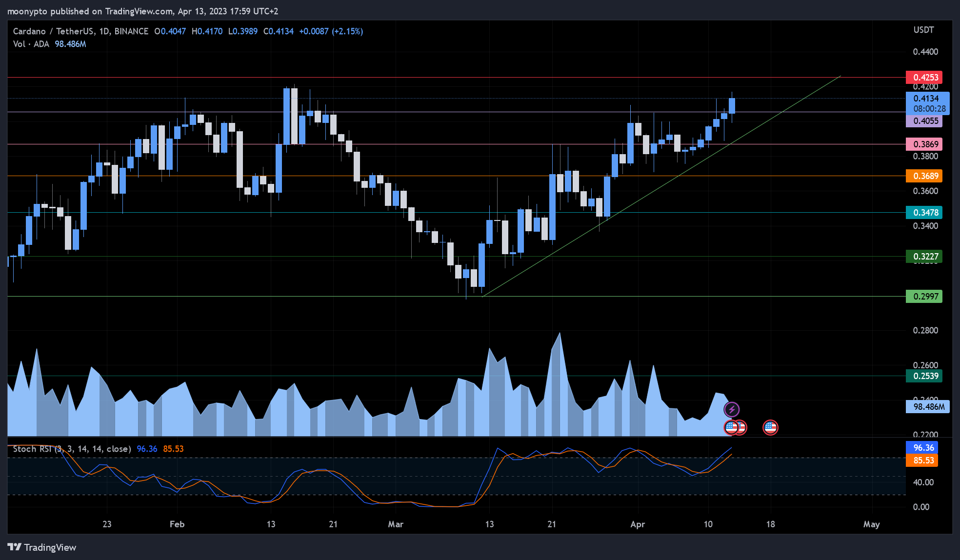Click the red 0.4253 price label

[x=924, y=77]
